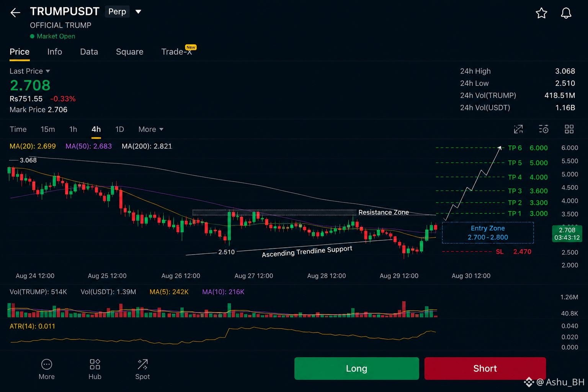Image resolution: width=588 pixels, height=392 pixels.
Task: Click the MA(50): 2.683 indicator label
Action: pos(89,146)
